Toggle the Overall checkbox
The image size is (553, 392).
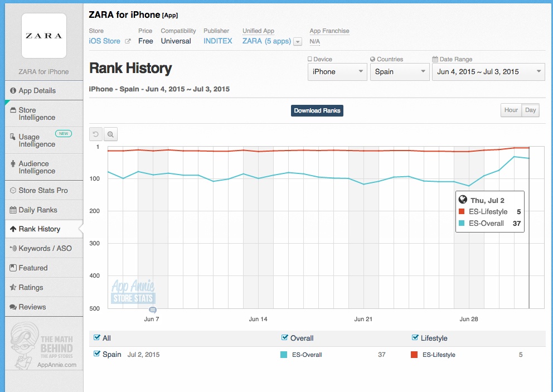pyautogui.click(x=285, y=337)
